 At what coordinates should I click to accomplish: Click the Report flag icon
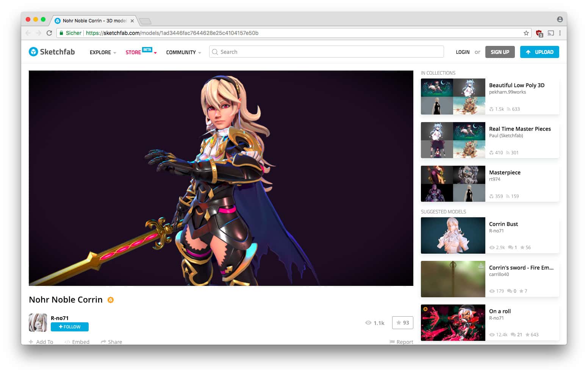[393, 342]
